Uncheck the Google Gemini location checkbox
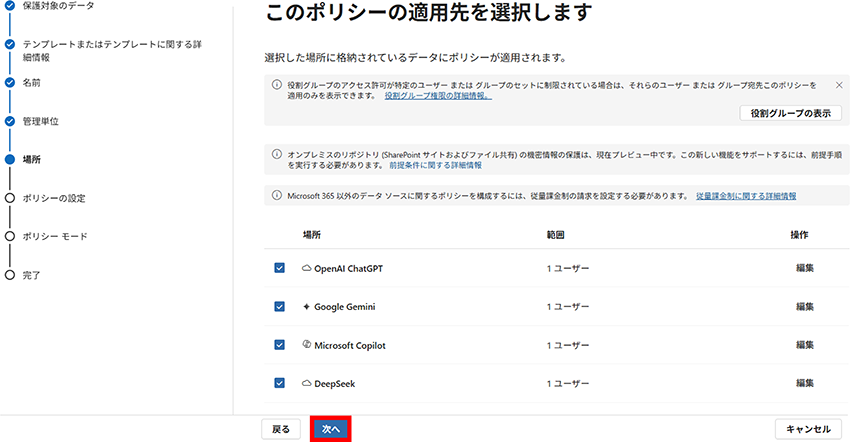The image size is (850, 442). pos(279,306)
